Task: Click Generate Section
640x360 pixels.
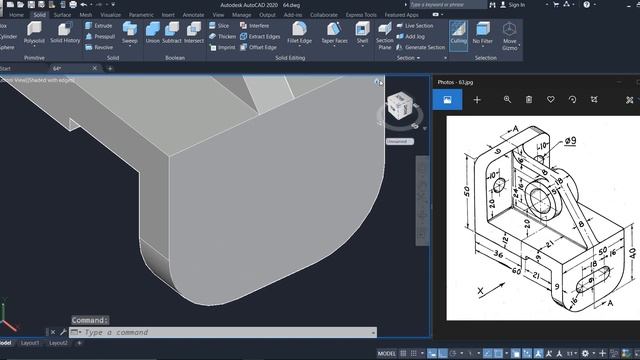Action: point(421,47)
